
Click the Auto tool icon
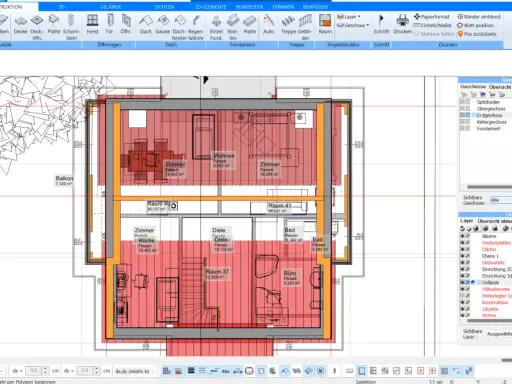[x=269, y=25]
